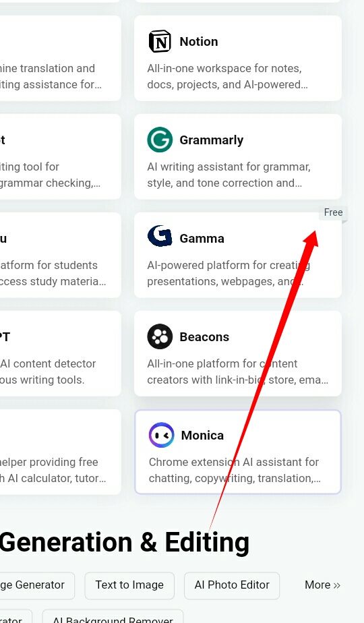Select the AI Background Remover tag
Screen dimensions: 364x623
(x=113, y=618)
